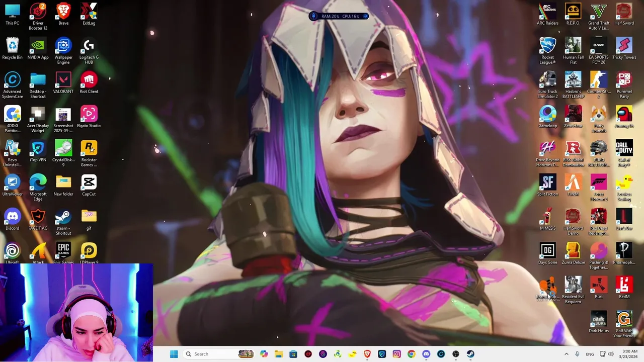Open the RedM desktop shortcut
Screen dimensions: 644x362
(x=624, y=288)
